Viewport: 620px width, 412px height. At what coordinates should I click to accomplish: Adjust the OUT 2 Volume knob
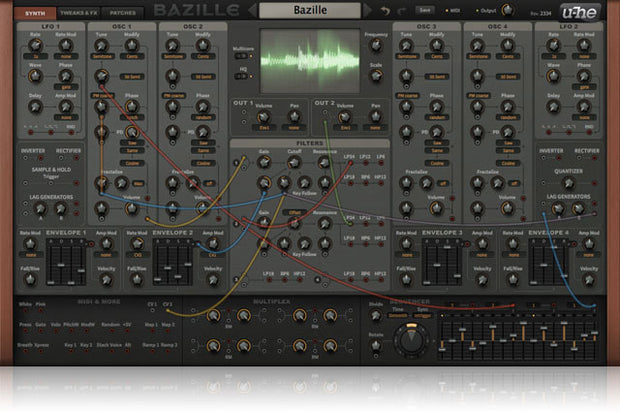(345, 117)
